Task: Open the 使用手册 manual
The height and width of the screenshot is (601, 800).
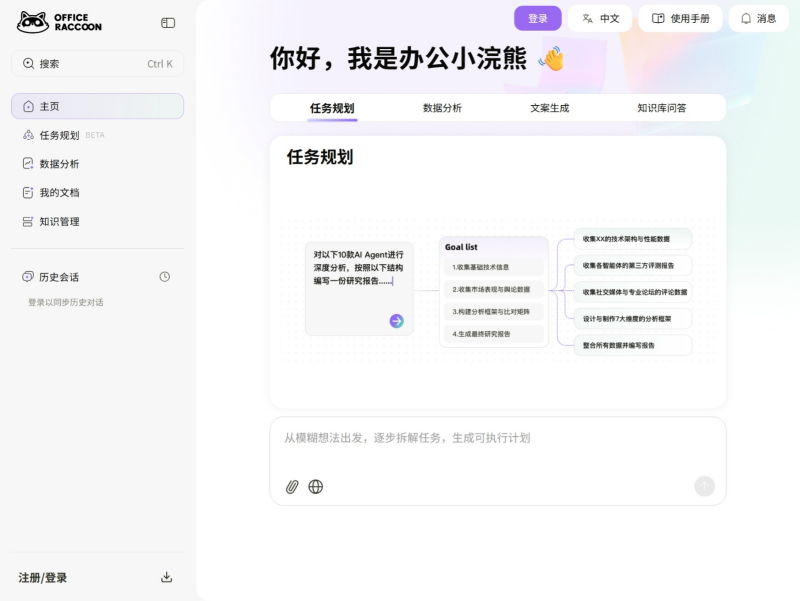Action: point(681,18)
